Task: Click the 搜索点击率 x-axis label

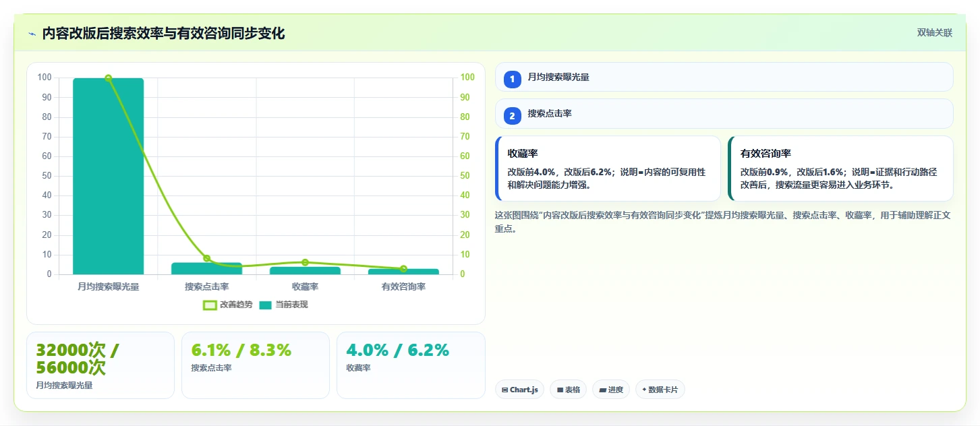Action: coord(206,286)
